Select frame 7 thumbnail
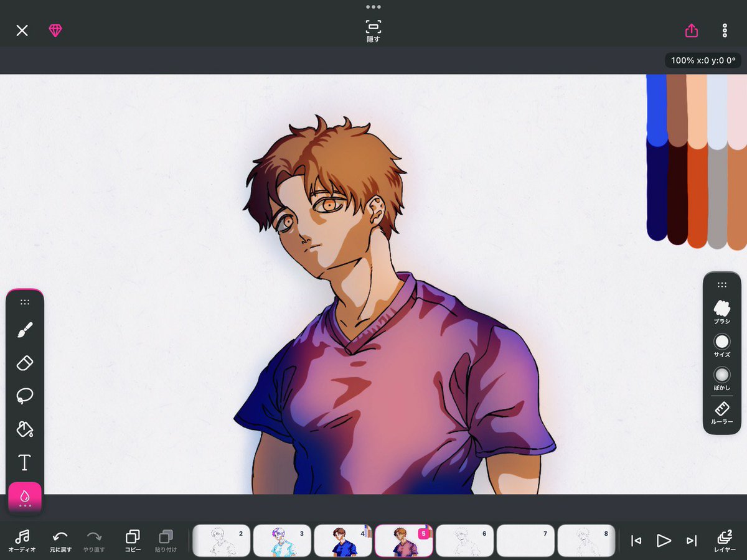 click(525, 541)
